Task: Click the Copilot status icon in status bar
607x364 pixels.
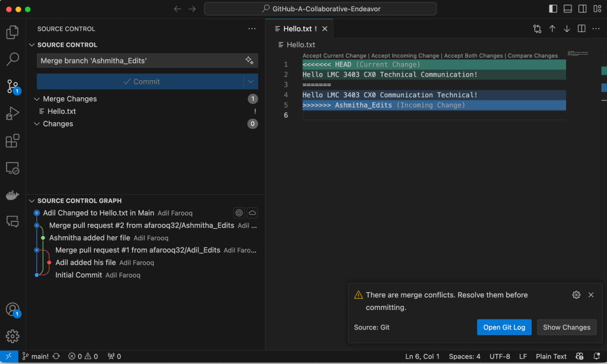Action: 580,356
